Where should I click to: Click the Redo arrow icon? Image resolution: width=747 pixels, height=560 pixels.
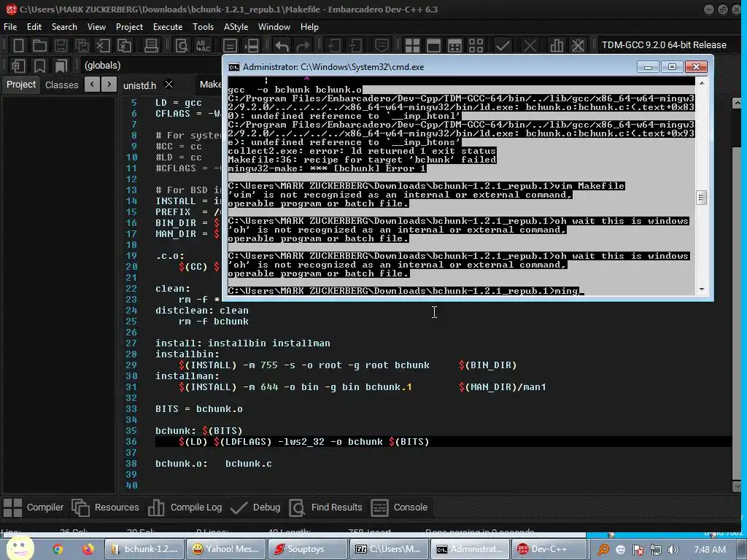click(x=303, y=46)
